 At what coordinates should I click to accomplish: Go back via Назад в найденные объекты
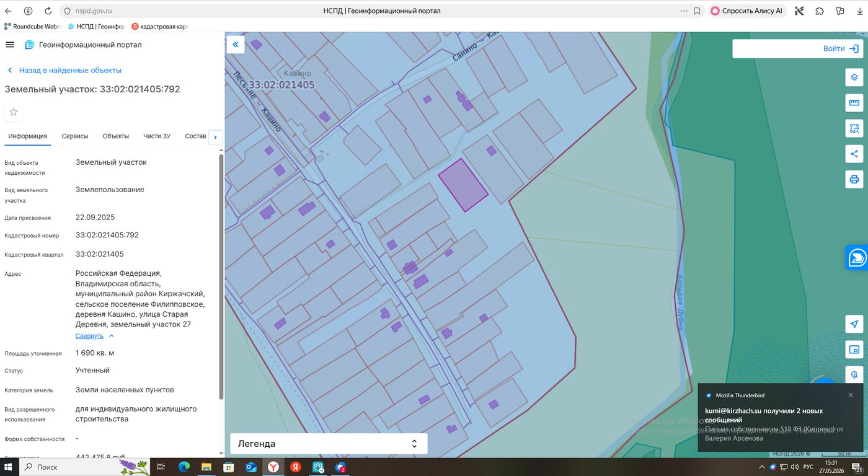(x=64, y=71)
